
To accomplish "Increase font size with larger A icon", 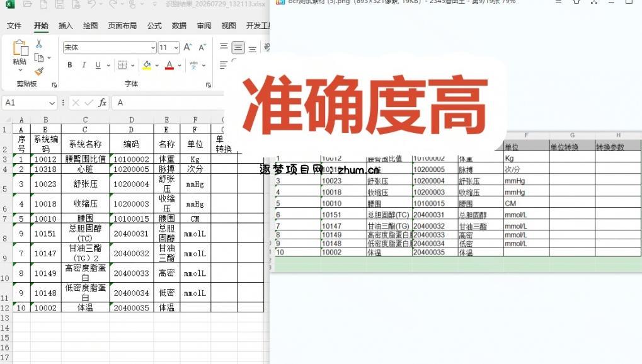I will [x=188, y=47].
